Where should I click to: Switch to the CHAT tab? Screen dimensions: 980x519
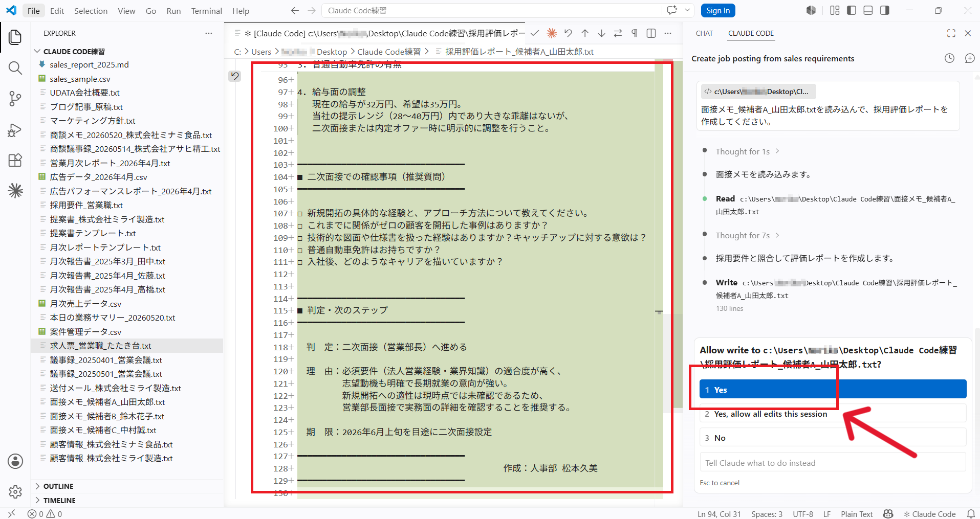[x=704, y=33]
